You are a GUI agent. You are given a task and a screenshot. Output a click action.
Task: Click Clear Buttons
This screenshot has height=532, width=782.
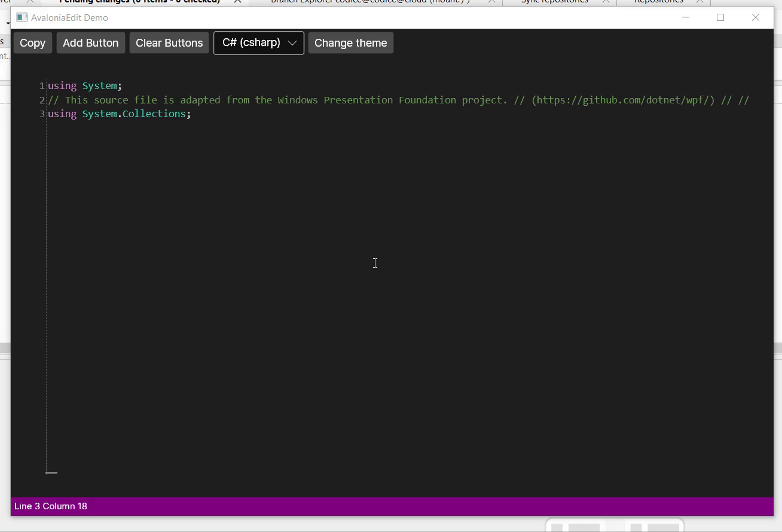169,42
